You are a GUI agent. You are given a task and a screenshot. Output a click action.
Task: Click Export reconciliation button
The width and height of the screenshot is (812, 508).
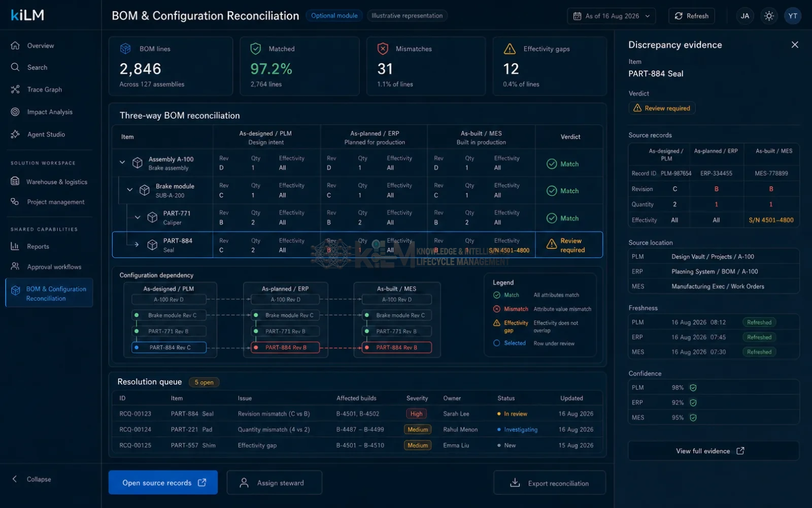click(550, 483)
